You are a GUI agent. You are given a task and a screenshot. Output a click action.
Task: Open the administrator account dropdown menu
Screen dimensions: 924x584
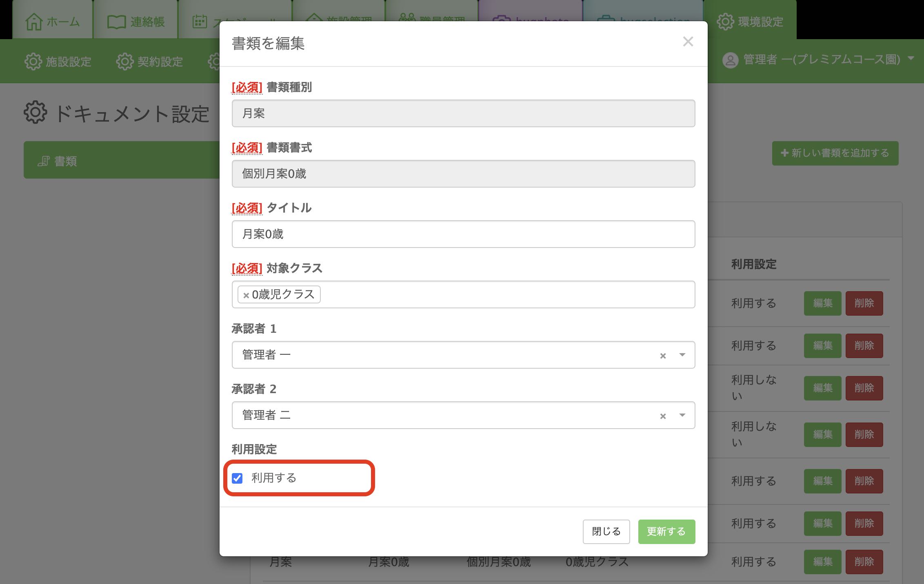tap(911, 59)
